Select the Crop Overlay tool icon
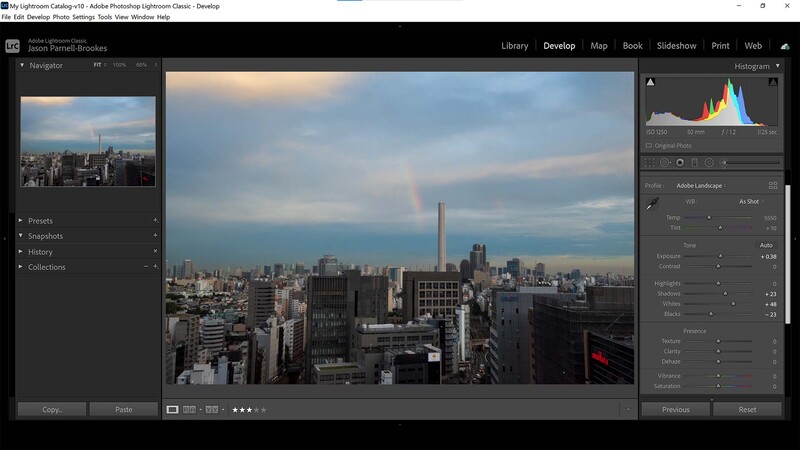This screenshot has height=450, width=800. click(x=649, y=163)
